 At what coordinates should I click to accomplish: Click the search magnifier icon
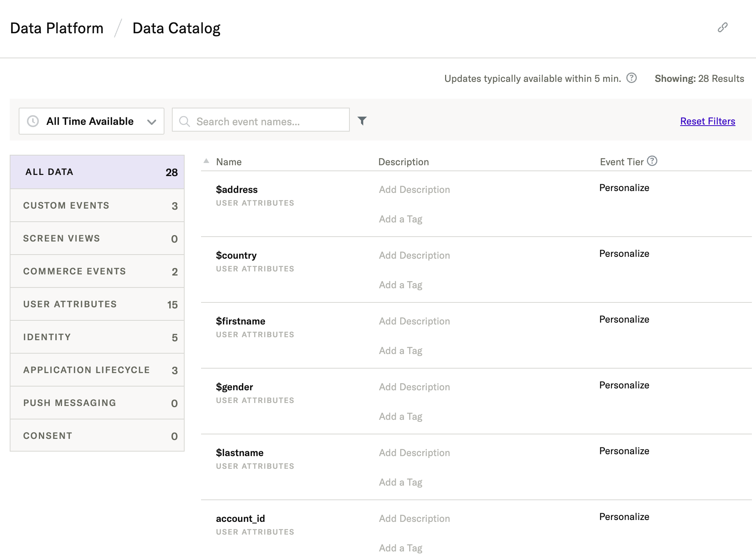coord(184,121)
